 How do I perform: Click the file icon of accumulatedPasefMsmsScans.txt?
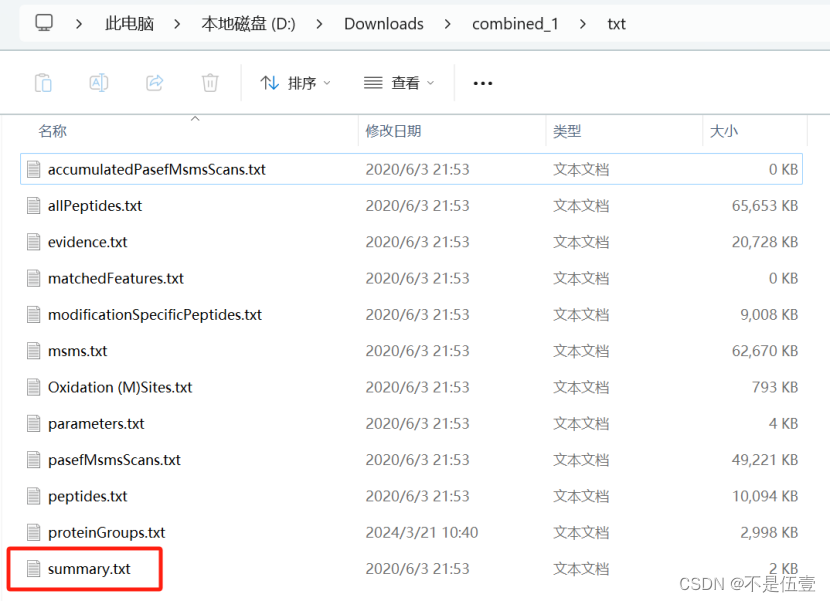pyautogui.click(x=33, y=170)
